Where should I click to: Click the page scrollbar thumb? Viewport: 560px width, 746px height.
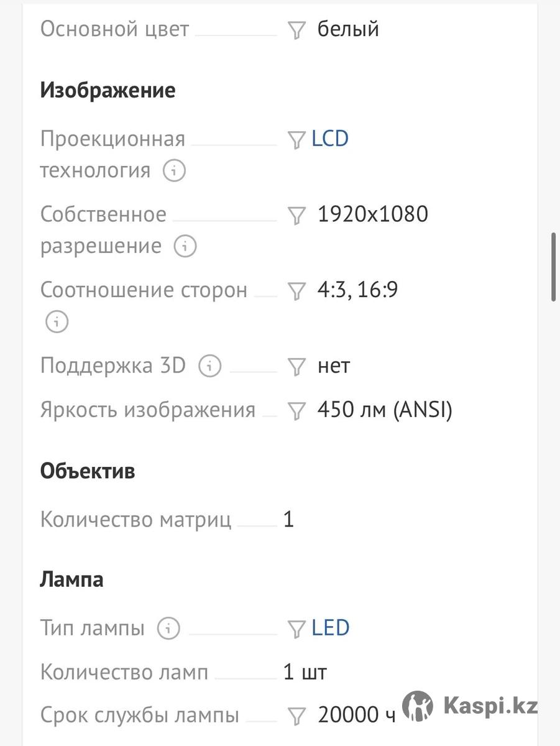tap(553, 267)
